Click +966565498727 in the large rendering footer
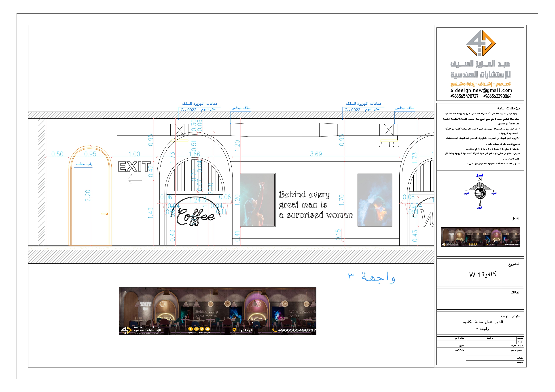 (297, 330)
